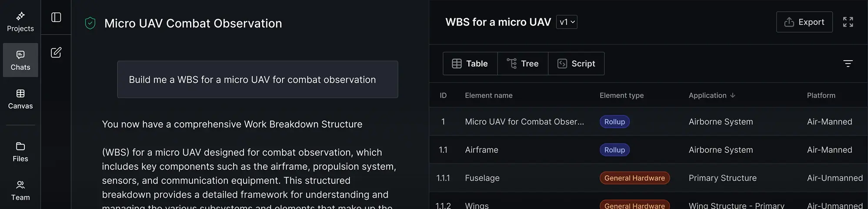Go to Chats in the sidebar
This screenshot has height=209, width=868.
click(20, 60)
